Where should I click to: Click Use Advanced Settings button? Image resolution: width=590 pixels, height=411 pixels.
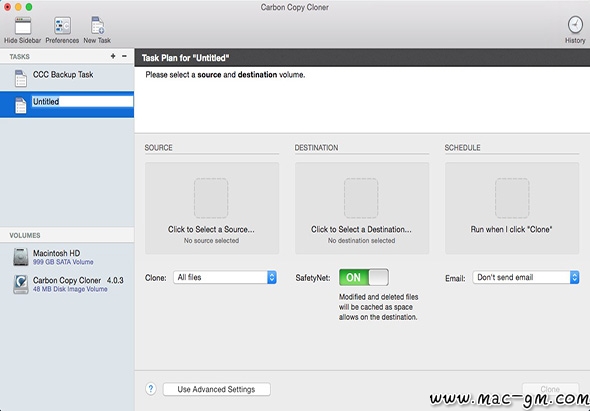(216, 389)
